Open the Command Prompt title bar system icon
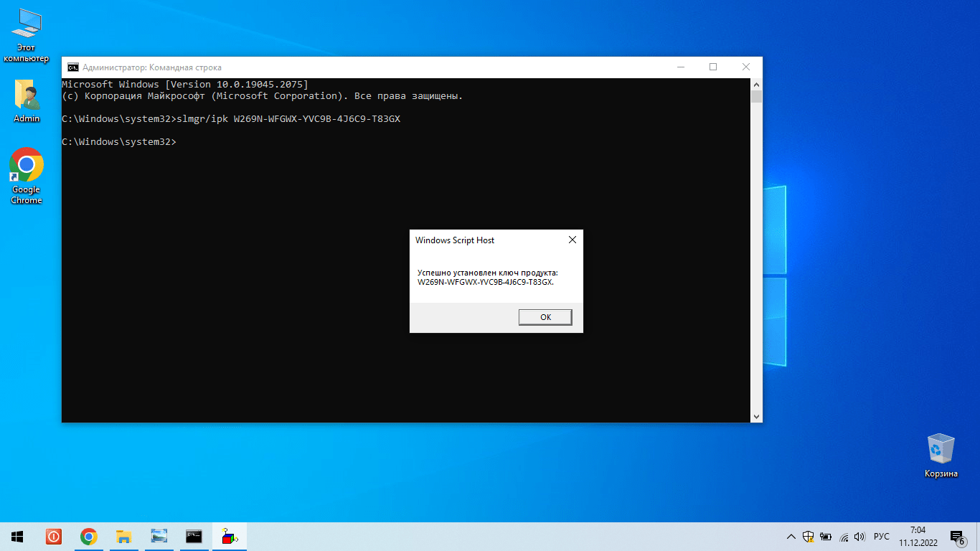The image size is (980, 551). coord(73,67)
